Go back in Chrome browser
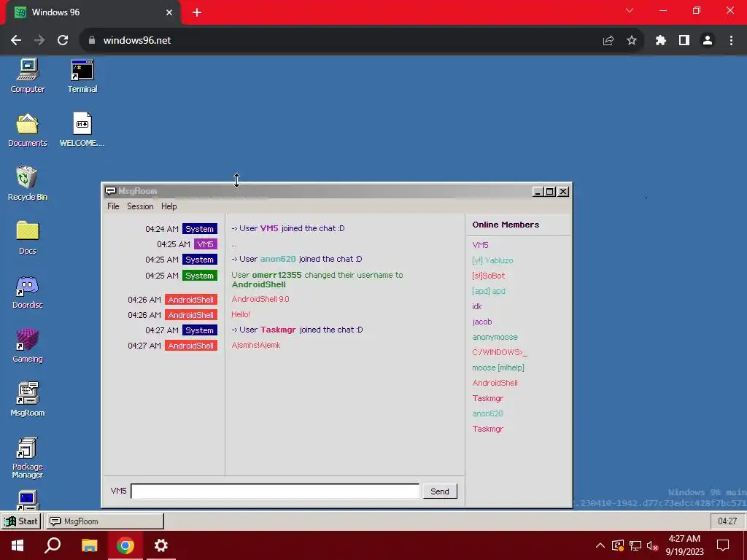The height and width of the screenshot is (560, 747). (x=16, y=40)
